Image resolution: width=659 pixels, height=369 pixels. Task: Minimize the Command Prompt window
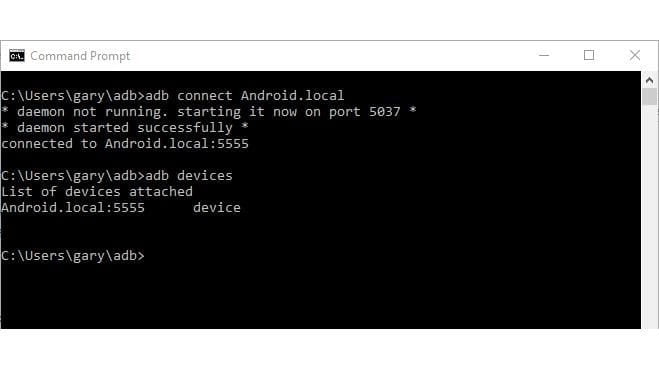point(544,55)
